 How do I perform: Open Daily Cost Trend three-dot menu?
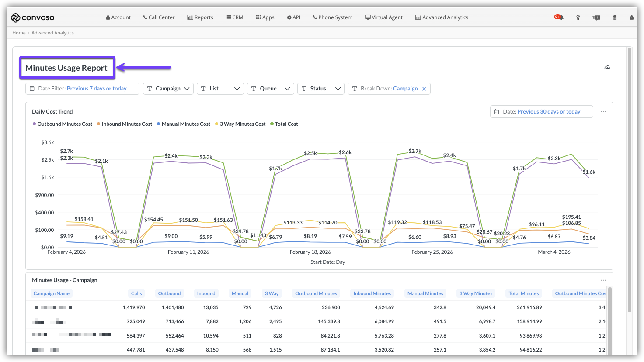click(x=603, y=111)
